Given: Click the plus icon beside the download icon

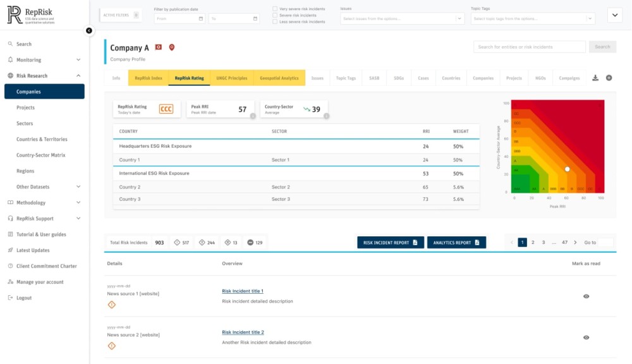Looking at the screenshot, I should tap(609, 78).
